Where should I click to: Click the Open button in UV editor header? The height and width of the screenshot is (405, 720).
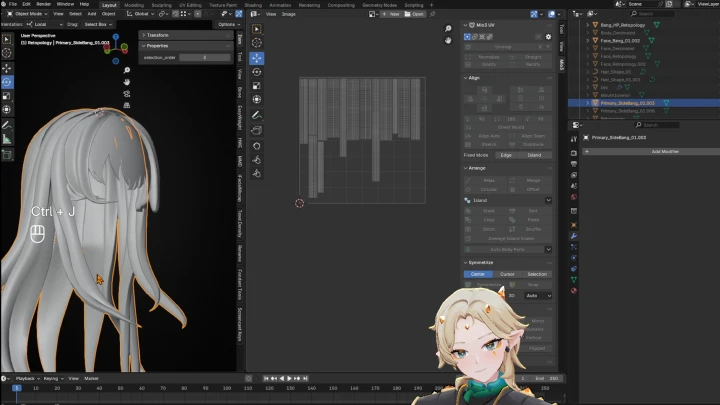point(416,14)
